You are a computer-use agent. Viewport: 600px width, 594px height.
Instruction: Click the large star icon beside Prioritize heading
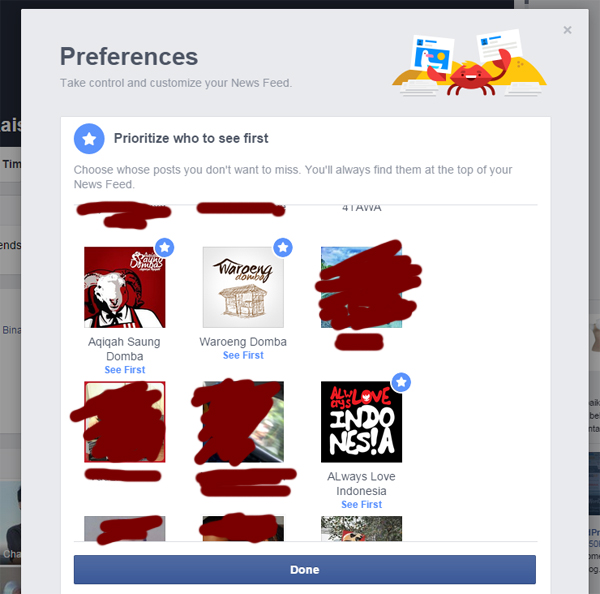(x=89, y=139)
